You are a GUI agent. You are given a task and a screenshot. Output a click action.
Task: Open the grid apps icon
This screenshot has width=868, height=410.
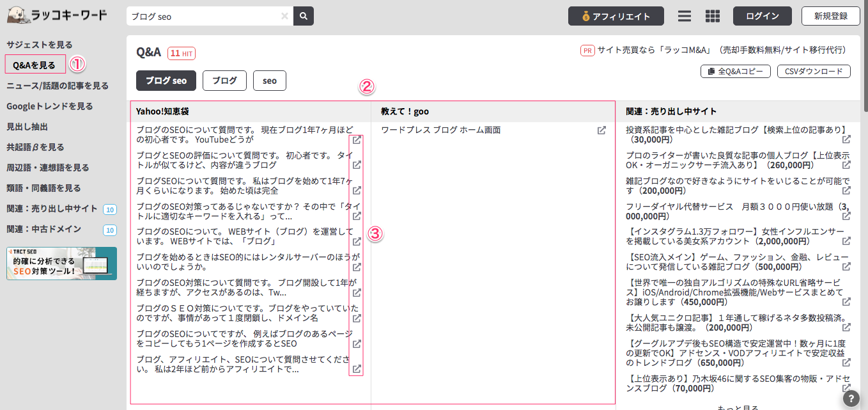[x=713, y=16]
